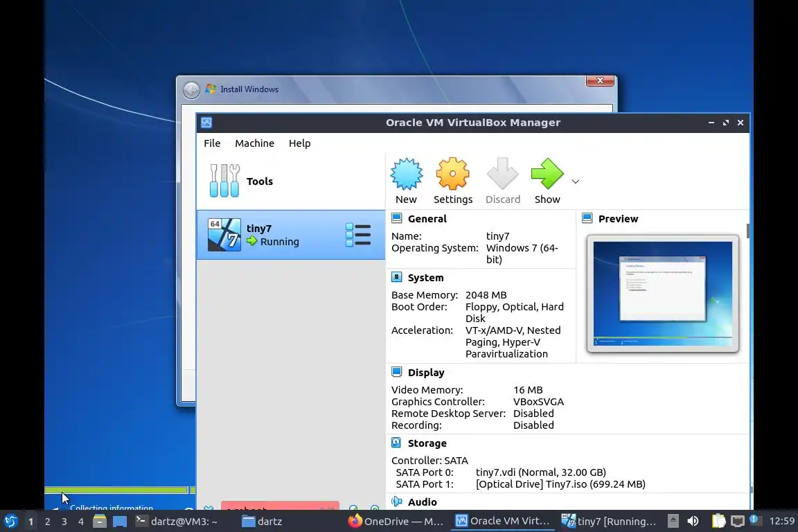The image size is (798, 532).
Task: Click the VirtualBox logo in title bar
Action: click(x=206, y=123)
